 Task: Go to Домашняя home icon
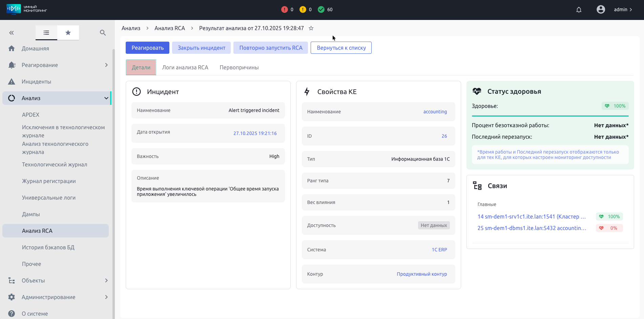point(12,48)
